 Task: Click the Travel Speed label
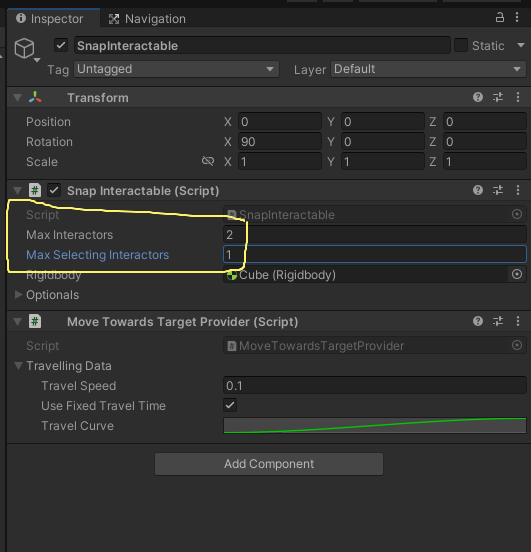[x=79, y=386]
